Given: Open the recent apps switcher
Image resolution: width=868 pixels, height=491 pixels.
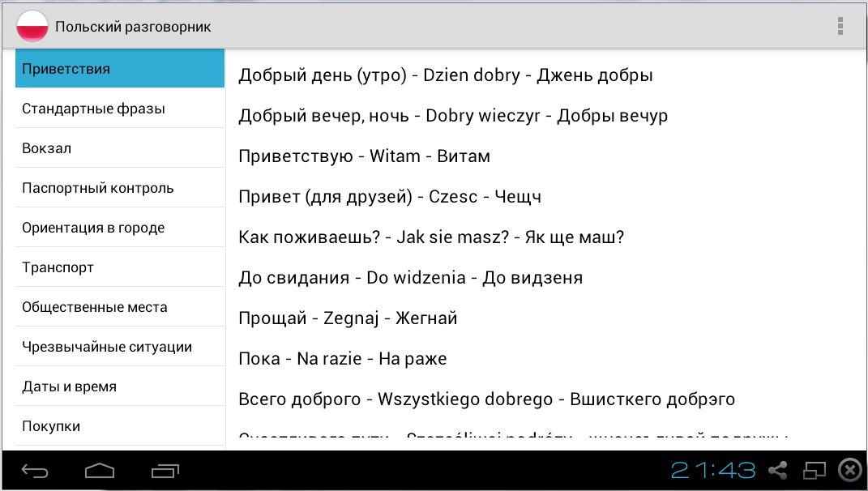Looking at the screenshot, I should coord(165,471).
